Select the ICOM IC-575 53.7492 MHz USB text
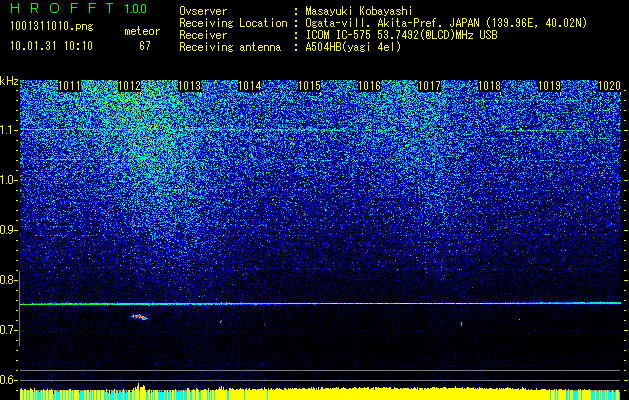This screenshot has height=400, width=629. 401,35
